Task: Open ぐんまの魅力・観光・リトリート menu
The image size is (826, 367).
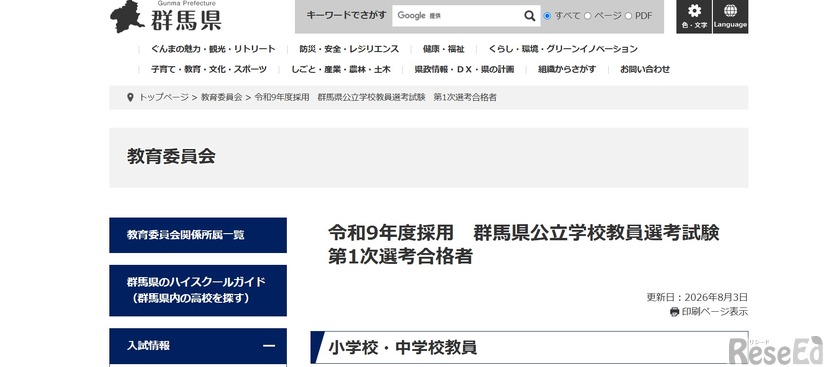Action: coord(213,49)
